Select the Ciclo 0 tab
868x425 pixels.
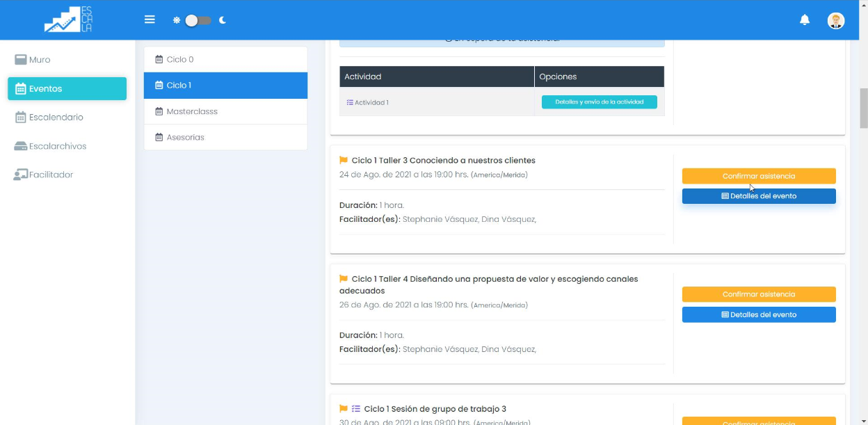pos(180,60)
